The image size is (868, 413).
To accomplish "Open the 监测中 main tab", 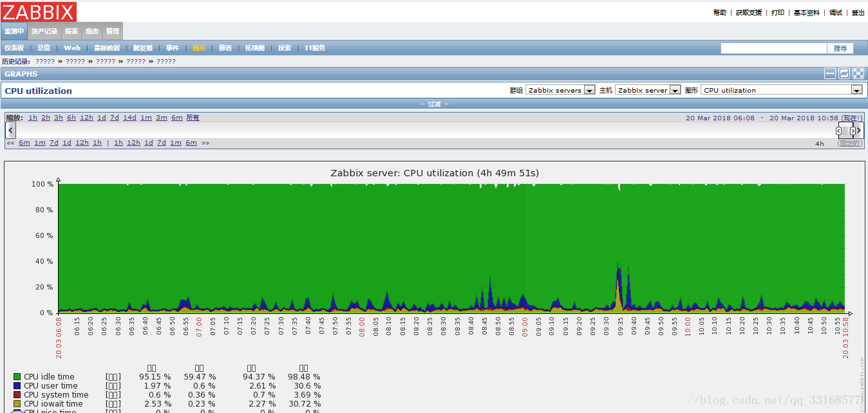I will [14, 31].
